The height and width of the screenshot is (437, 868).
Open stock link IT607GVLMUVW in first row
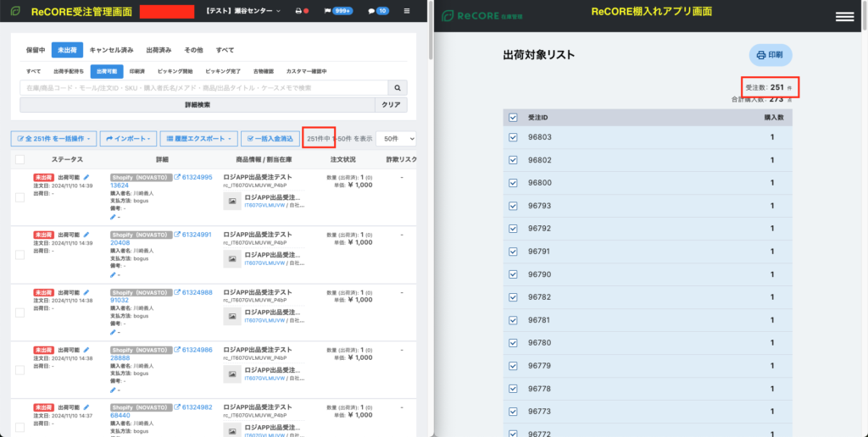[264, 205]
